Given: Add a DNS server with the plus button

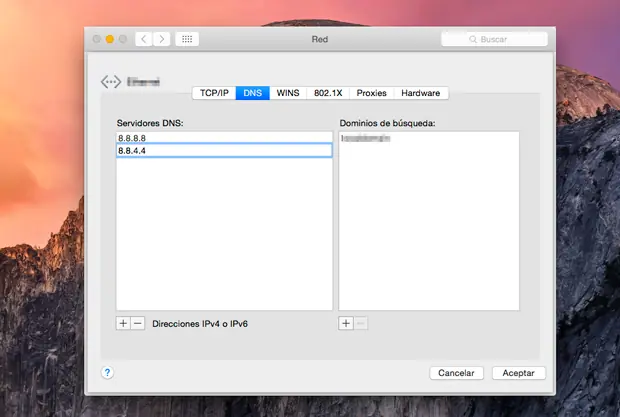Looking at the screenshot, I should pyautogui.click(x=123, y=323).
